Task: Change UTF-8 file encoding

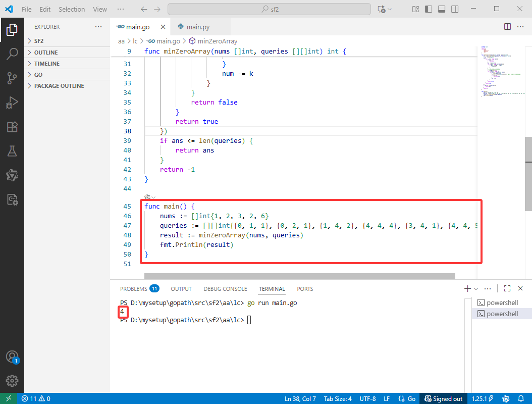Action: point(367,398)
